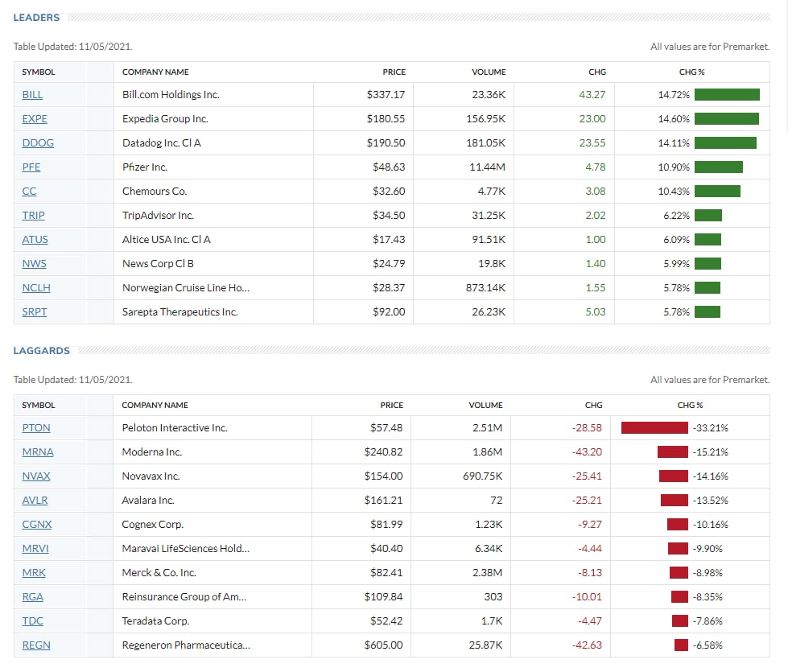Click the 873.14K volume cell
Image resolution: width=788 pixels, height=672 pixels.
485,287
